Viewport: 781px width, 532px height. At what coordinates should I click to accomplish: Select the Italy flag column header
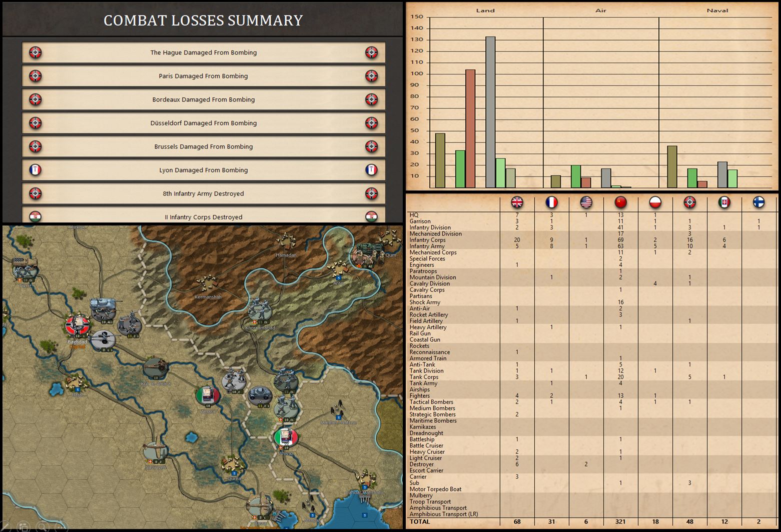(x=724, y=202)
